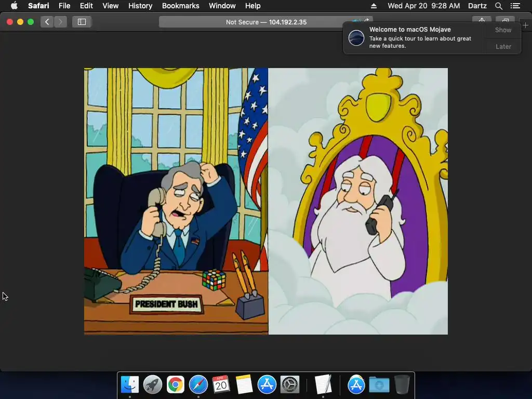Click the Dartz user name in menu bar
532x399 pixels.
coord(477,6)
